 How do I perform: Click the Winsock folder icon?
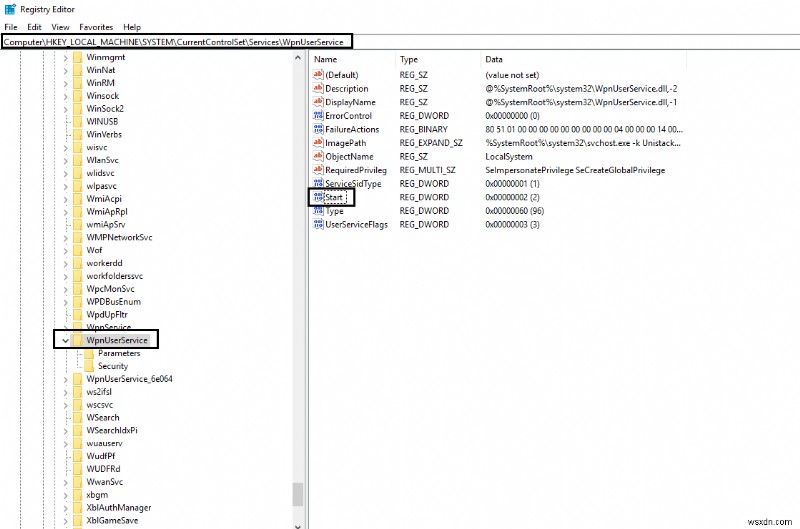pos(78,96)
